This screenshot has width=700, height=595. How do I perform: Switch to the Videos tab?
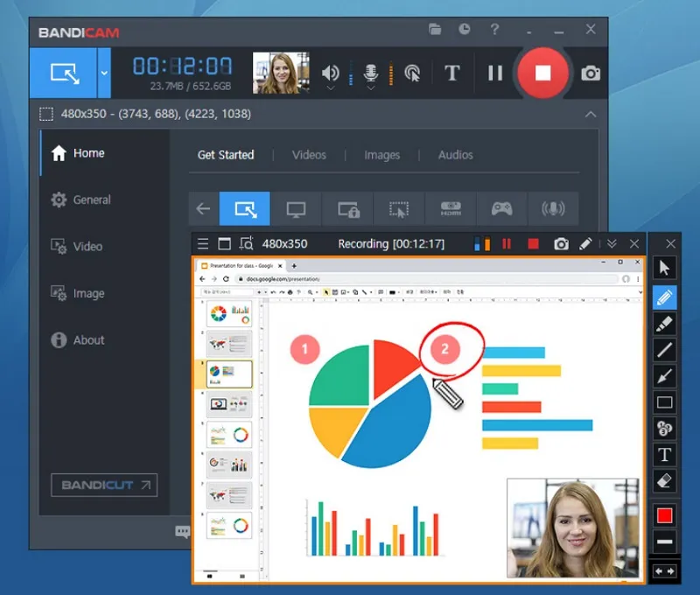309,155
